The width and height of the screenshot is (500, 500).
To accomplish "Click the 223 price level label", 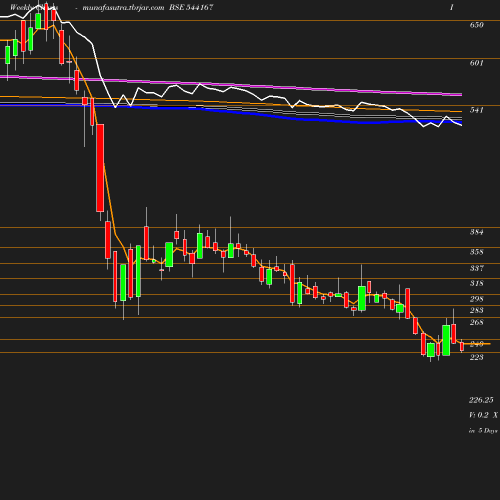I will 476,357.
